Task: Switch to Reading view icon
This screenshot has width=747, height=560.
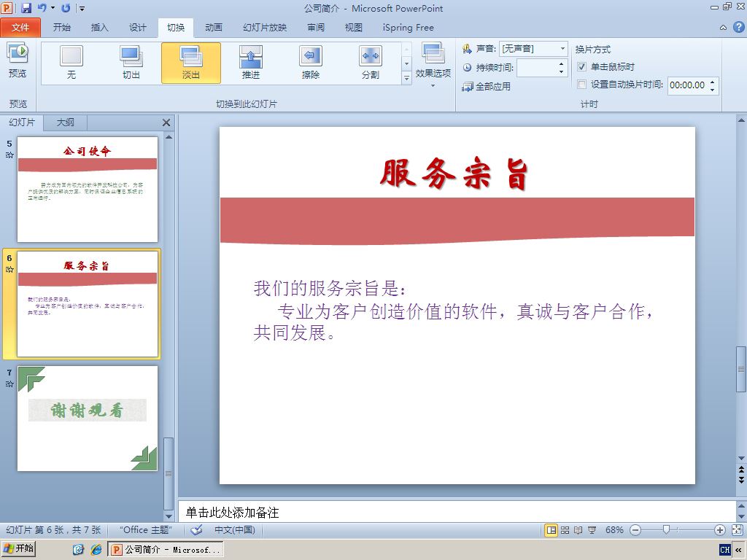Action: (x=578, y=530)
